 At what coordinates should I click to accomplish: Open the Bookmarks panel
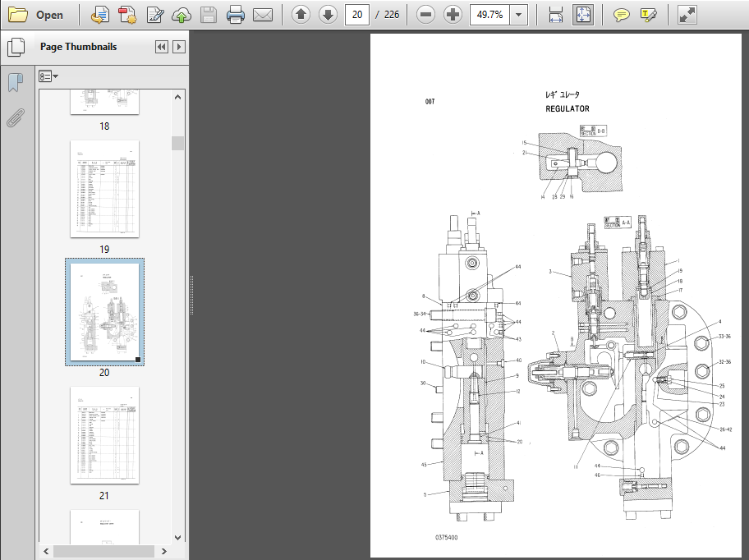(x=16, y=83)
